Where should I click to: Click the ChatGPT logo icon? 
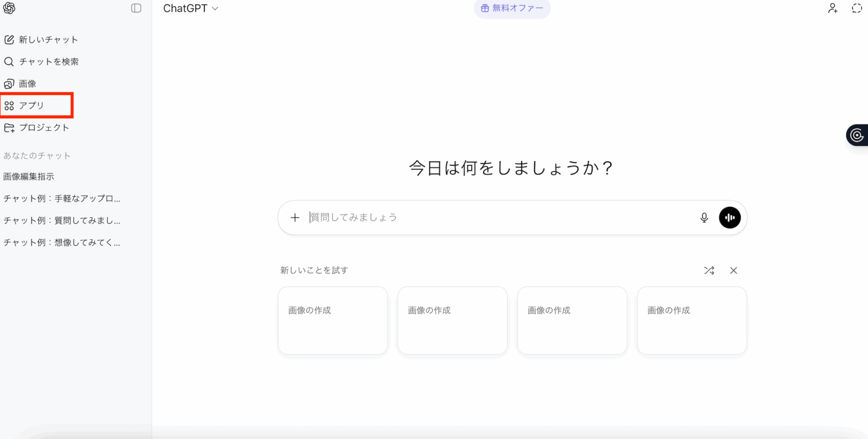[9, 8]
